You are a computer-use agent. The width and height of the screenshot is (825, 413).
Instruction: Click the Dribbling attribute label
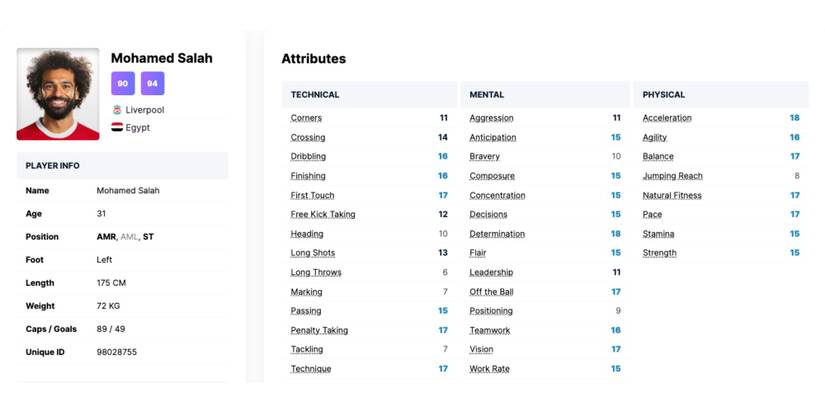click(308, 157)
